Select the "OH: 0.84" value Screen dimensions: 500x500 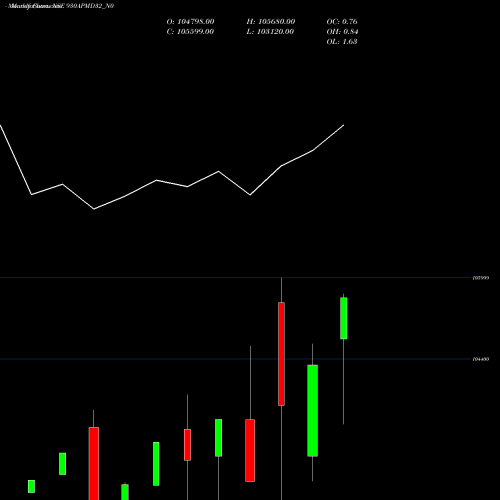342,32
